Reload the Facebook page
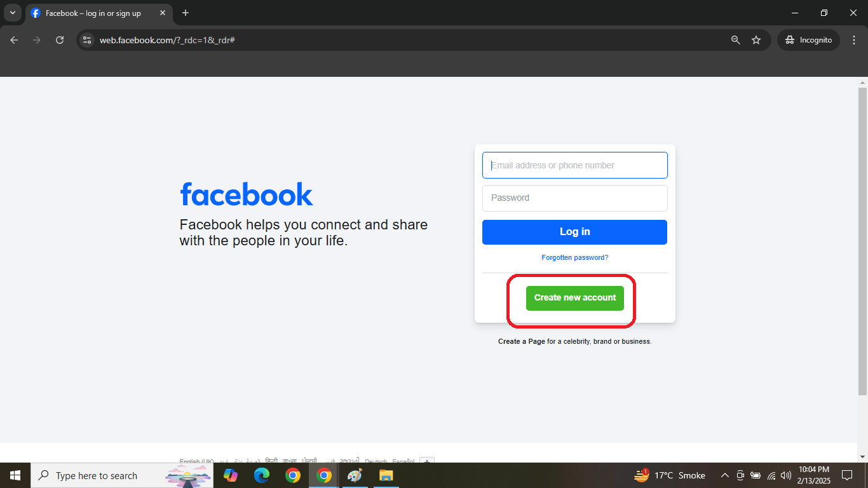Image resolution: width=868 pixels, height=488 pixels. tap(60, 39)
